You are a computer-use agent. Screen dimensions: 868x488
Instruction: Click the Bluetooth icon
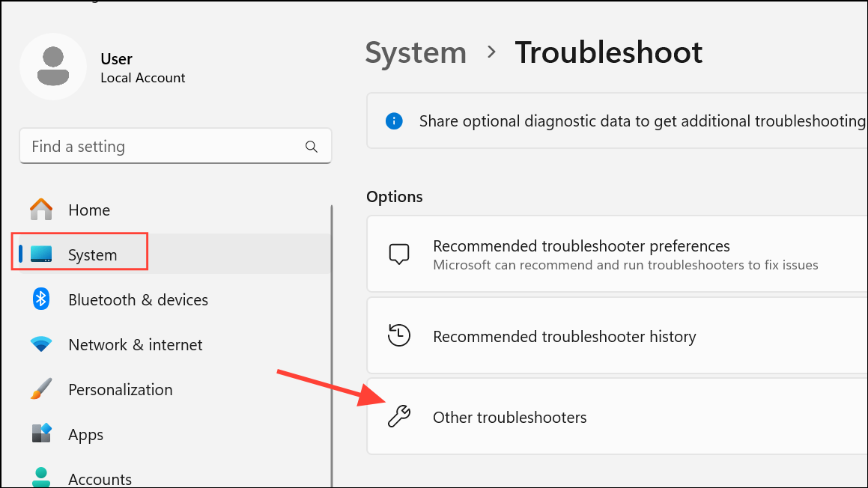coord(41,299)
